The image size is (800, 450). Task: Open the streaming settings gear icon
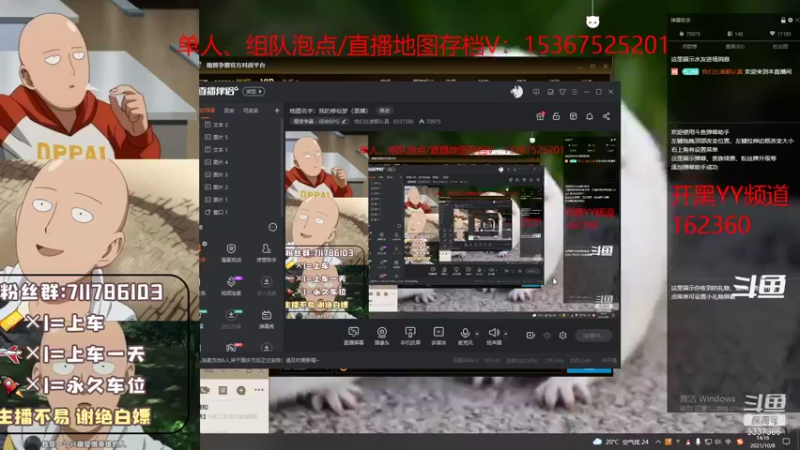563,335
